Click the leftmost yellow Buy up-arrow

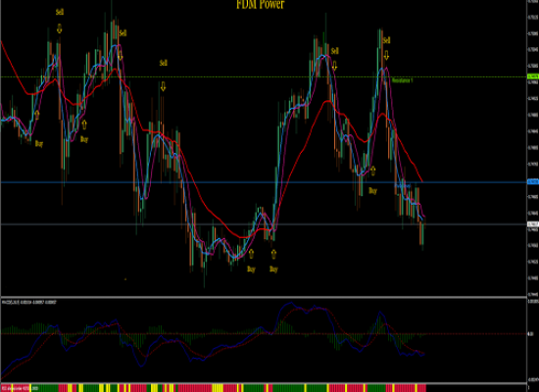[x=37, y=115]
